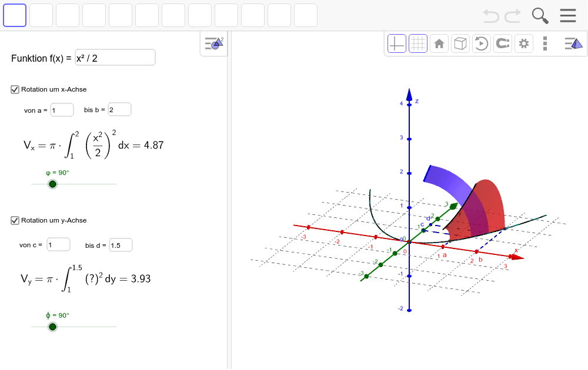
Task: Open the main hamburger menu
Action: (568, 15)
